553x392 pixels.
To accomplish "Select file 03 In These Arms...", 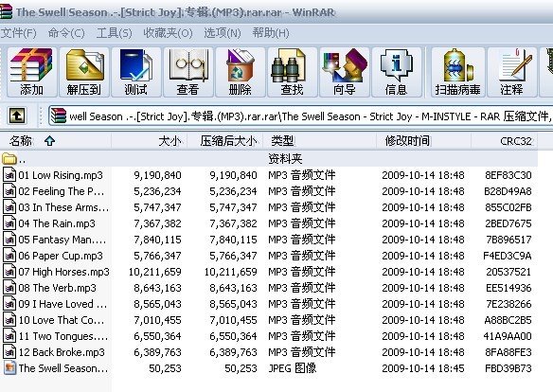I will tap(63, 207).
